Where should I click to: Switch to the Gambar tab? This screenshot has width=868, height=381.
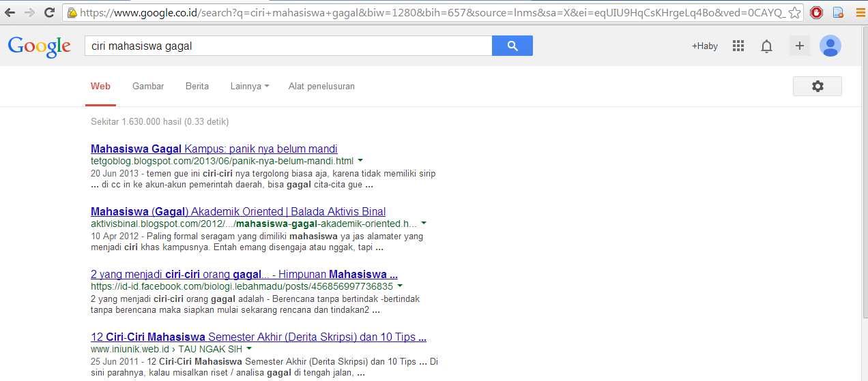[x=148, y=86]
